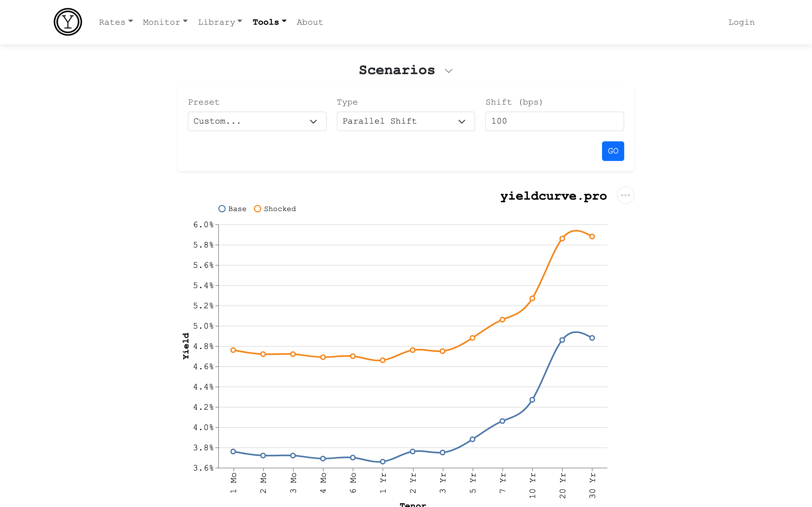Viewport: 812px width, 507px height.
Task: Click the Login link
Action: point(741,22)
